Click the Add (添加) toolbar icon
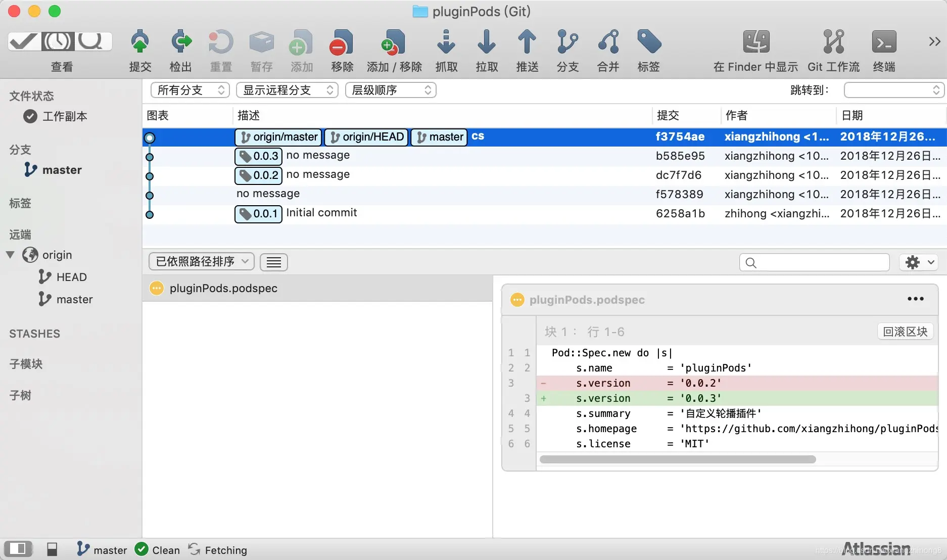This screenshot has width=947, height=560. (302, 42)
